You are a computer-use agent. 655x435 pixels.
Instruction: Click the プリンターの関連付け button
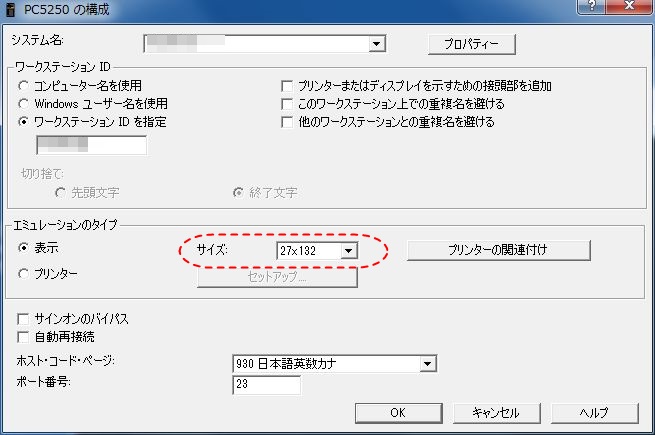click(x=498, y=250)
